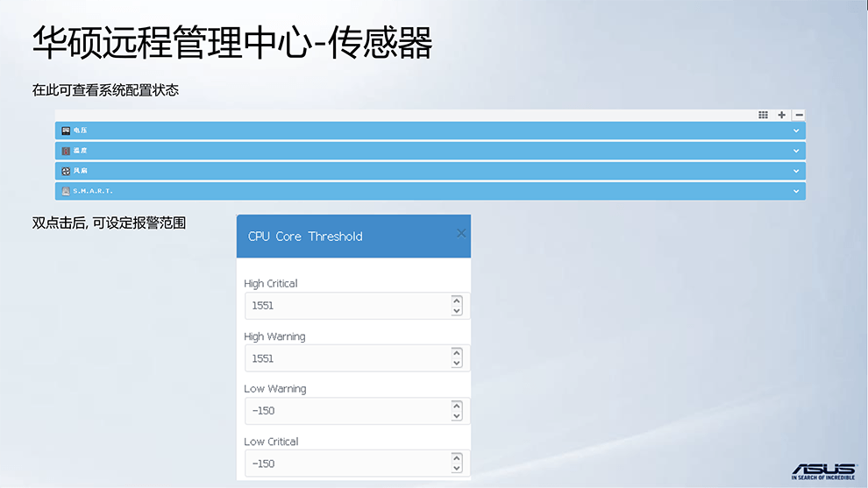This screenshot has width=868, height=488.
Task: Increase Low Warning with up arrow
Action: tap(456, 406)
